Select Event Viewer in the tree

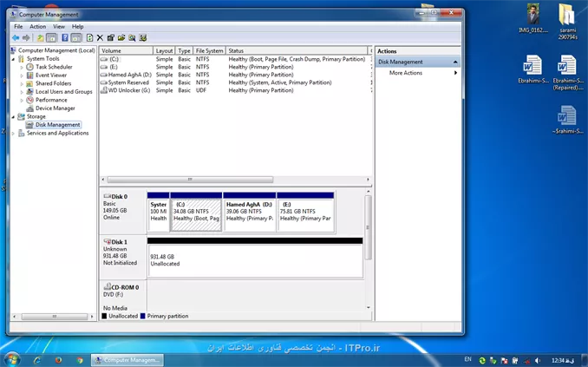pos(51,75)
